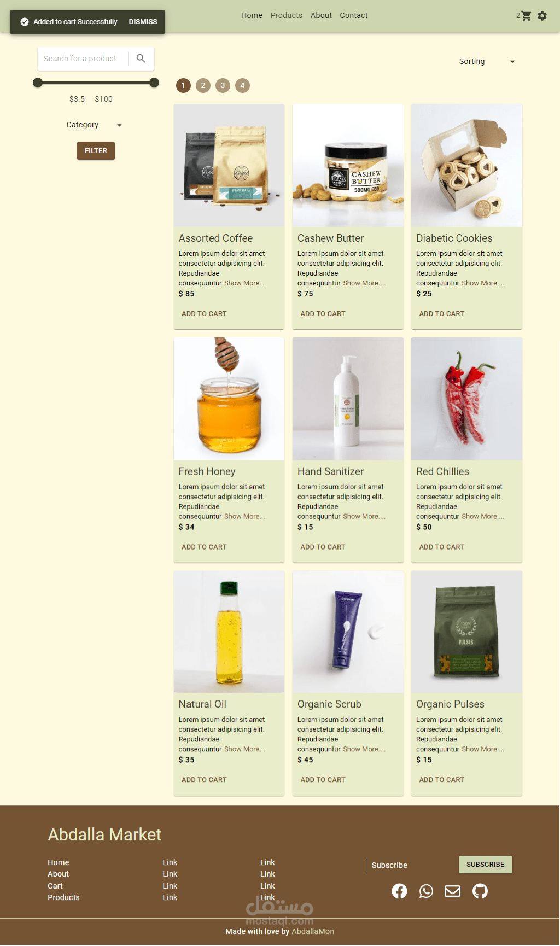Add Fresh Honey to cart
Screen dimensions: 560x946
204,547
